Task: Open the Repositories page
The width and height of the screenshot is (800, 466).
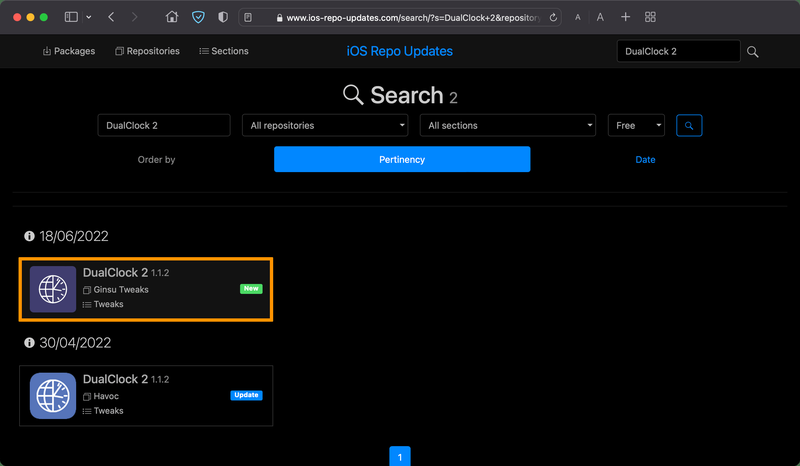Action: [147, 51]
